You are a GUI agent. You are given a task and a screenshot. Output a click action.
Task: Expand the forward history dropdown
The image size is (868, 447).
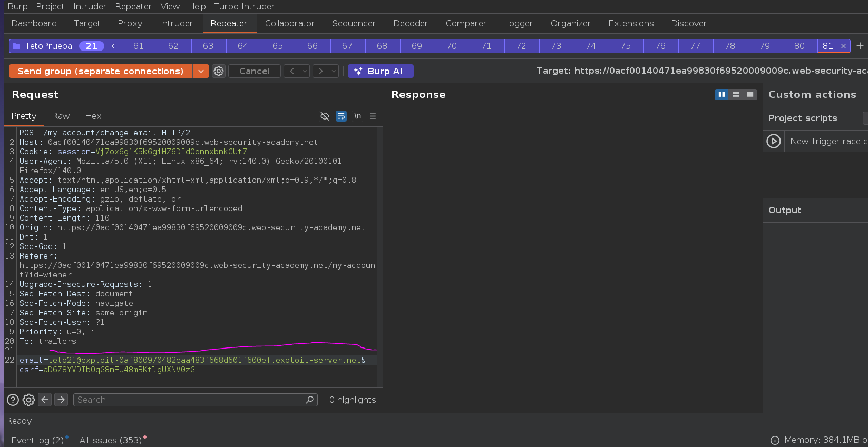tap(334, 71)
